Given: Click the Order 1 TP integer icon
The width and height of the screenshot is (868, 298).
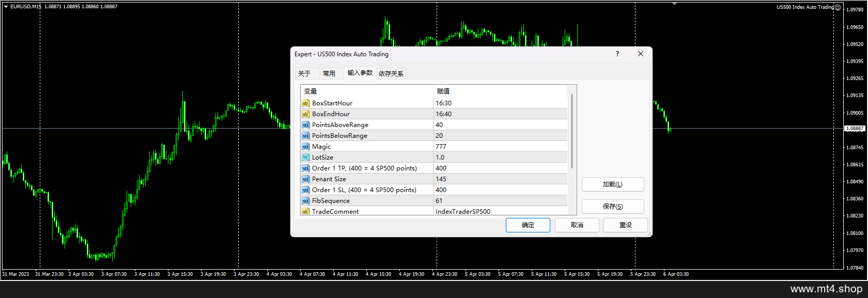Looking at the screenshot, I should click(x=305, y=168).
